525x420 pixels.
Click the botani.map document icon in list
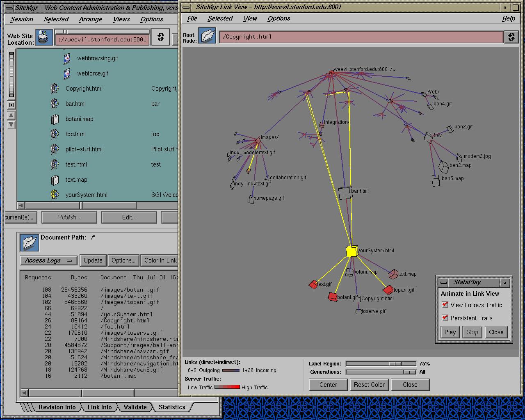pyautogui.click(x=55, y=119)
